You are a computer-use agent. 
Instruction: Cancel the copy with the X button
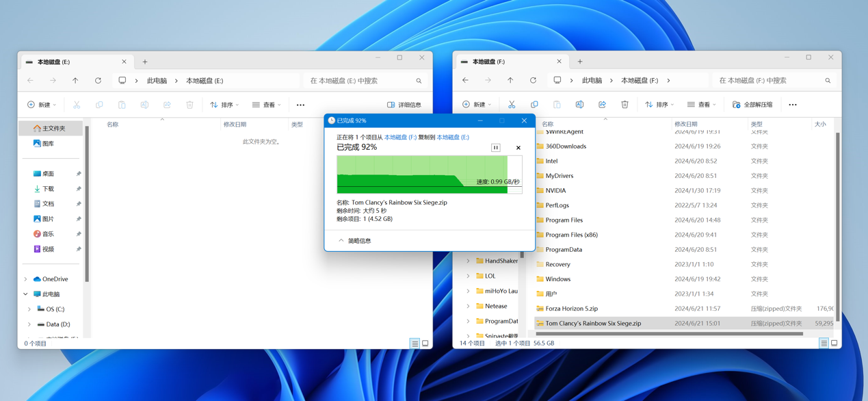pyautogui.click(x=518, y=148)
